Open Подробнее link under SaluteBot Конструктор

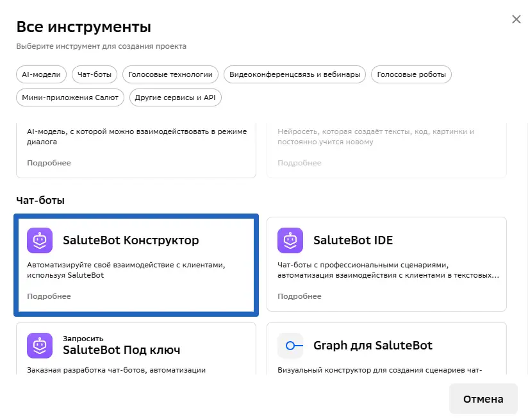(49, 296)
